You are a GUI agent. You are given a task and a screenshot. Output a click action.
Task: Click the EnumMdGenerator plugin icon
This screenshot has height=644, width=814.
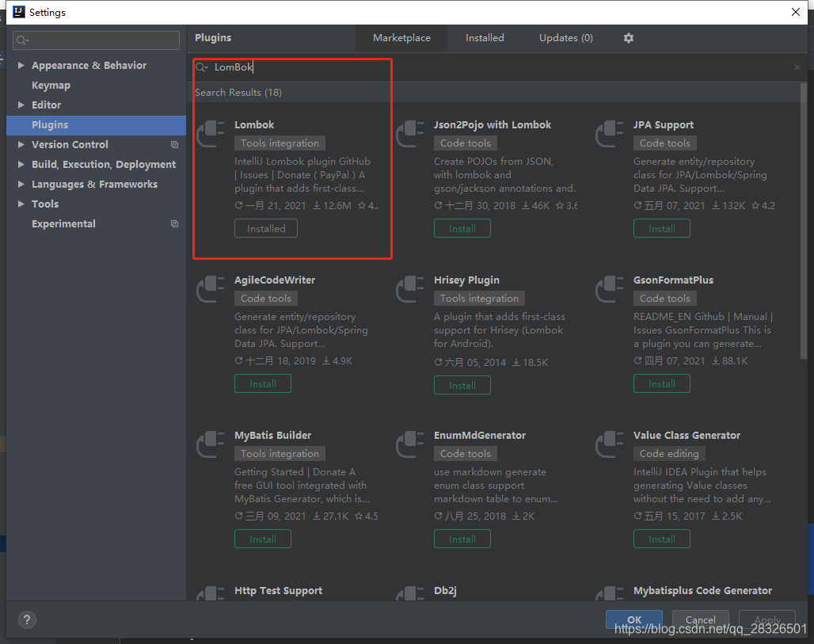(x=410, y=444)
